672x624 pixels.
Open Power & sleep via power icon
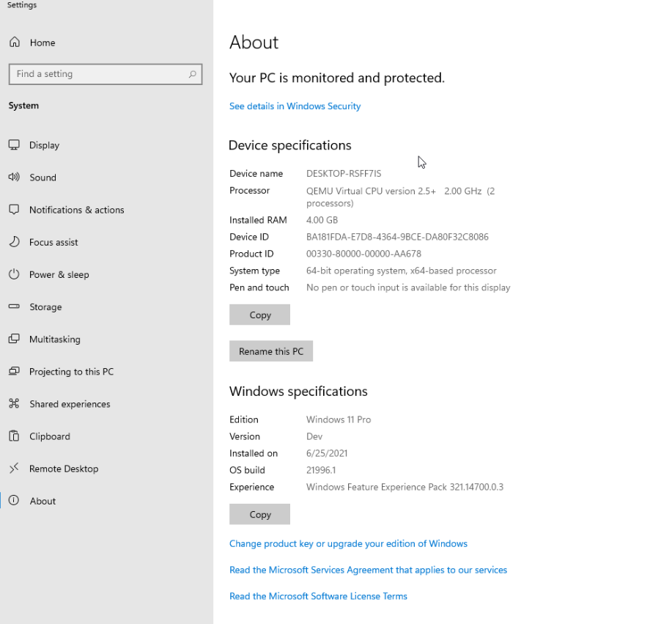(13, 274)
